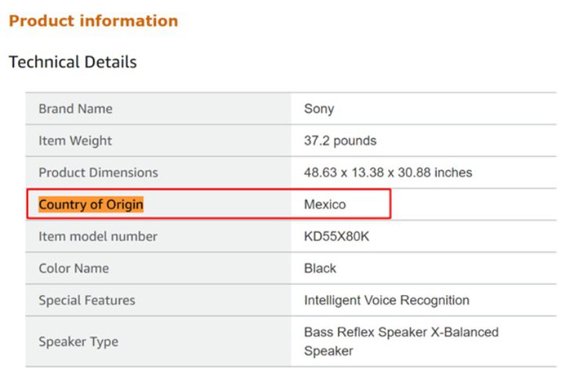Click the word inches in dimensions row
588x368 pixels.
coord(453,173)
